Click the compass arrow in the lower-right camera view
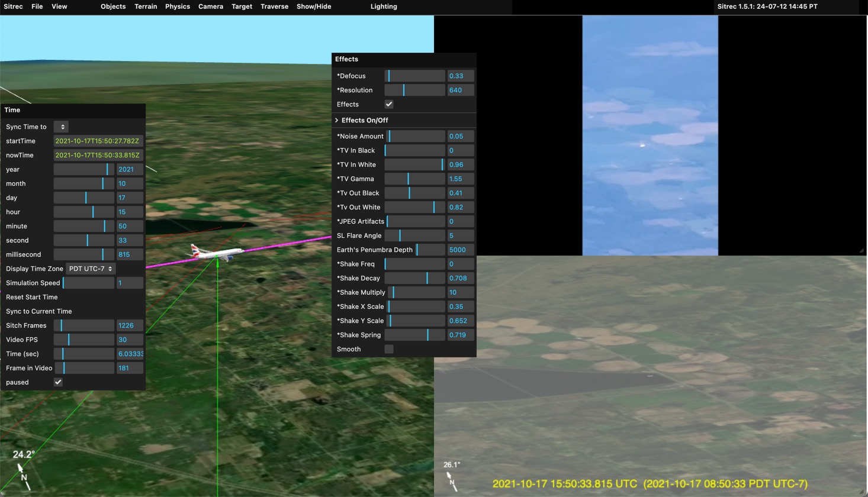Image resolution: width=868 pixels, height=497 pixels. (x=452, y=482)
